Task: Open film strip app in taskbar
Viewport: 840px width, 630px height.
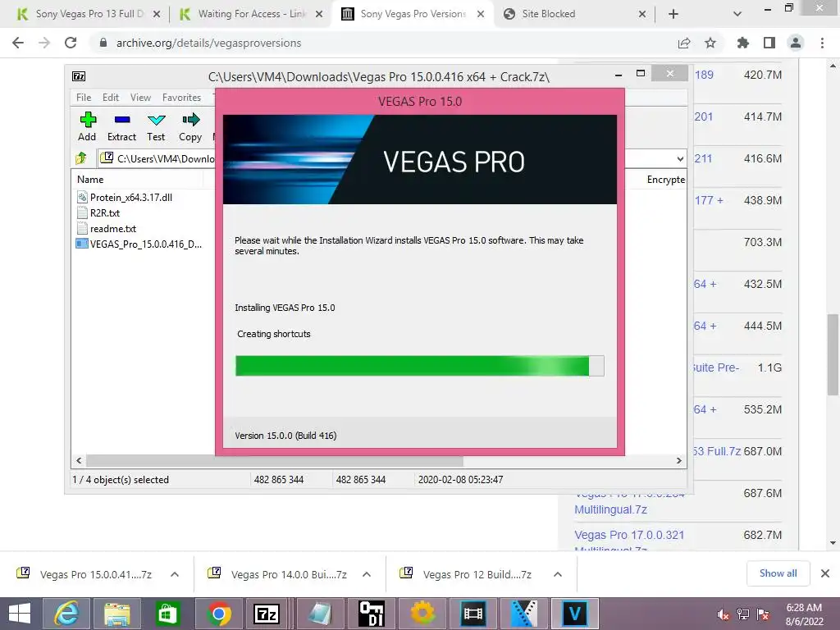Action: 473,614
